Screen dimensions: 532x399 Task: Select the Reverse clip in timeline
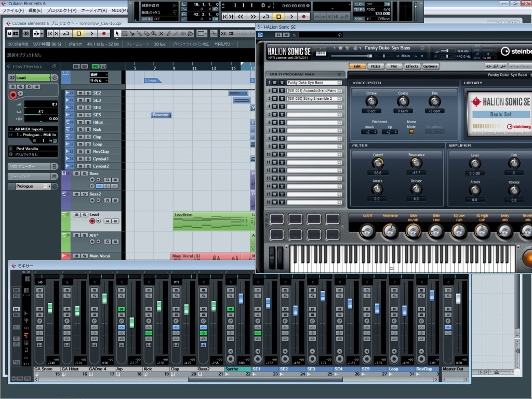(161, 115)
